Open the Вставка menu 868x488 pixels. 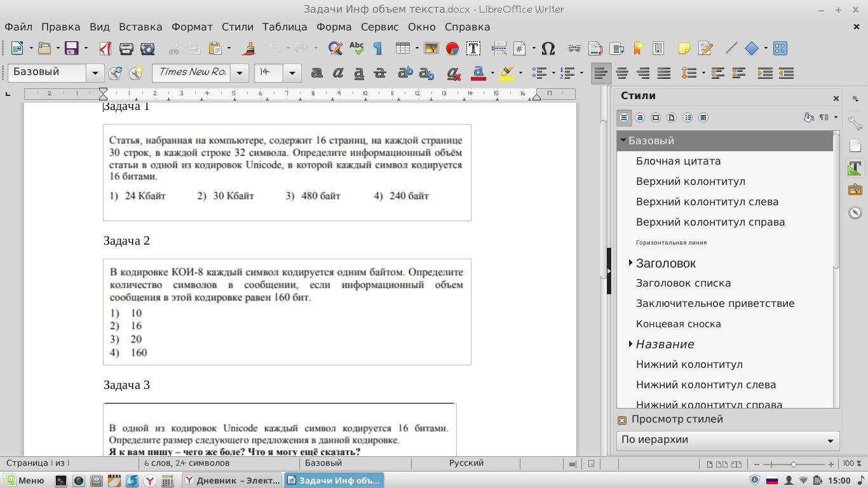[140, 27]
